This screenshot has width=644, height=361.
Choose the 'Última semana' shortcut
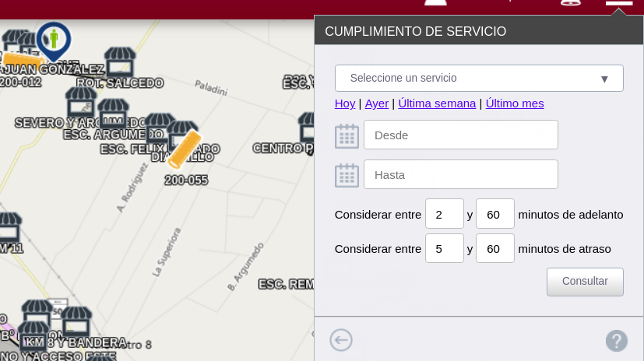pyautogui.click(x=437, y=103)
